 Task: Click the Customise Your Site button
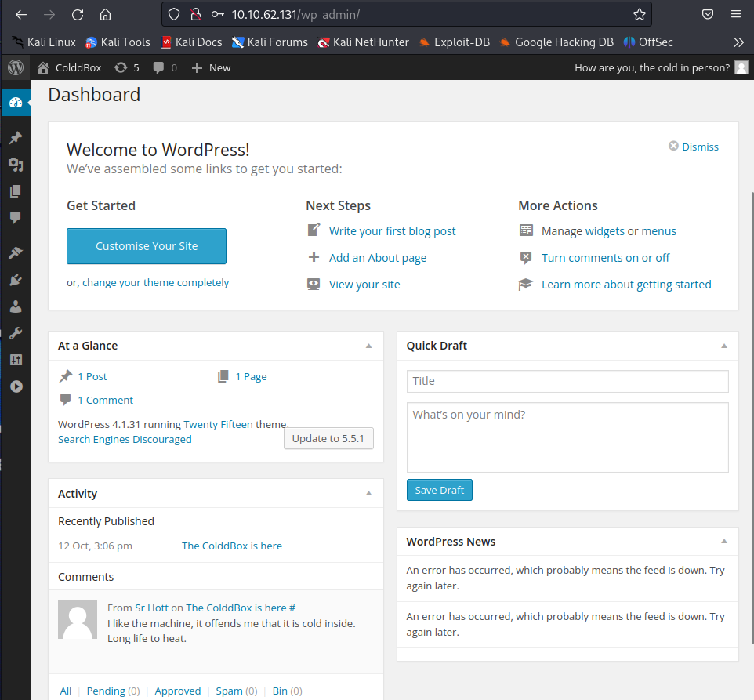147,246
